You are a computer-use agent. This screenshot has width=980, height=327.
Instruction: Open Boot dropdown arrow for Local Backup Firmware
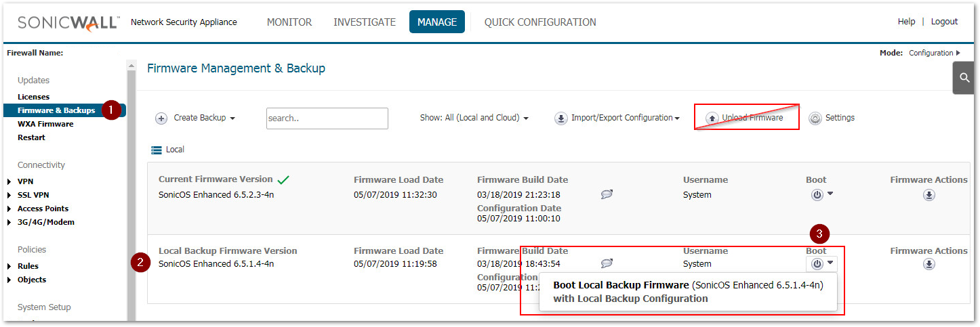click(831, 263)
